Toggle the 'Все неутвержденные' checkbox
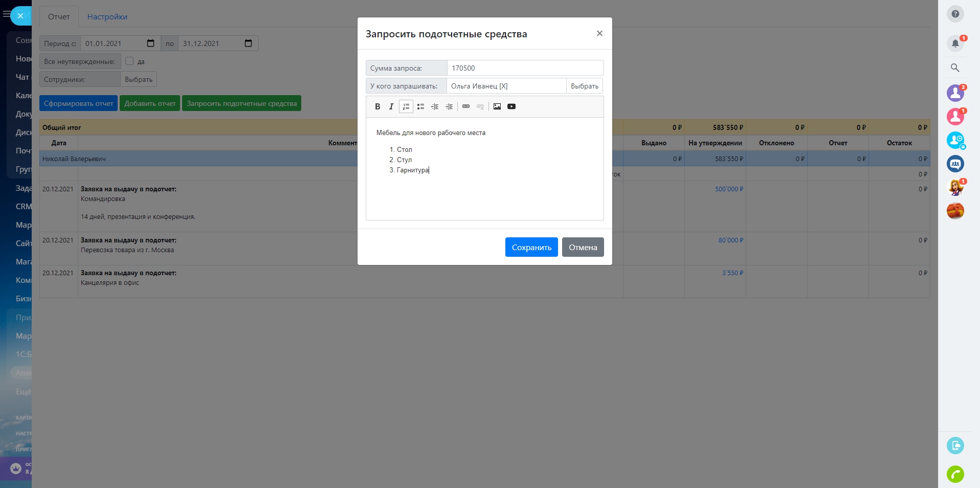Viewport: 980px width, 488px height. pos(129,61)
